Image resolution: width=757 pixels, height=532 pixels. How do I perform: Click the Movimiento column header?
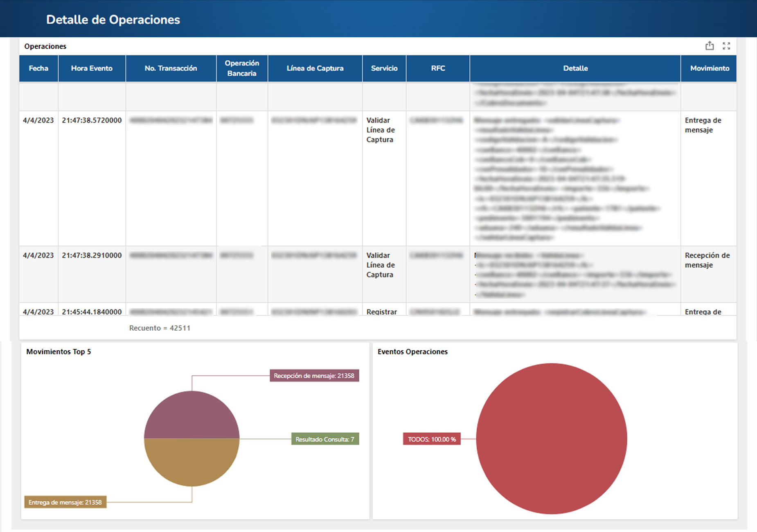(709, 68)
